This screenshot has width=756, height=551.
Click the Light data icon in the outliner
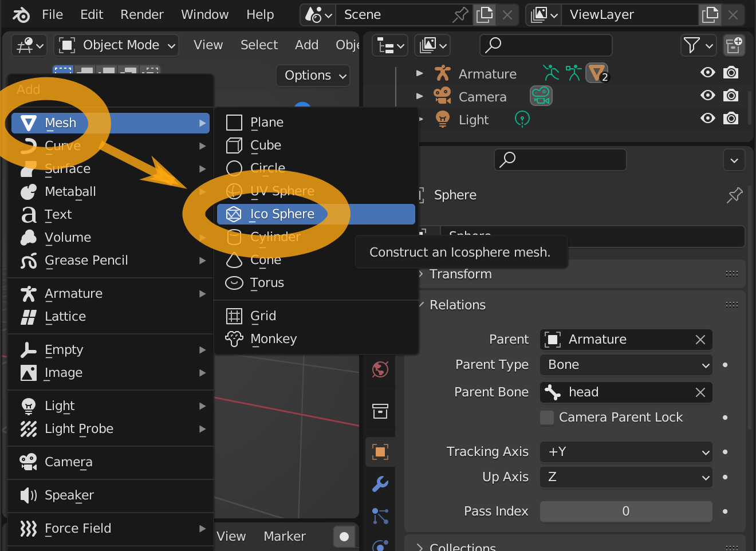[522, 119]
